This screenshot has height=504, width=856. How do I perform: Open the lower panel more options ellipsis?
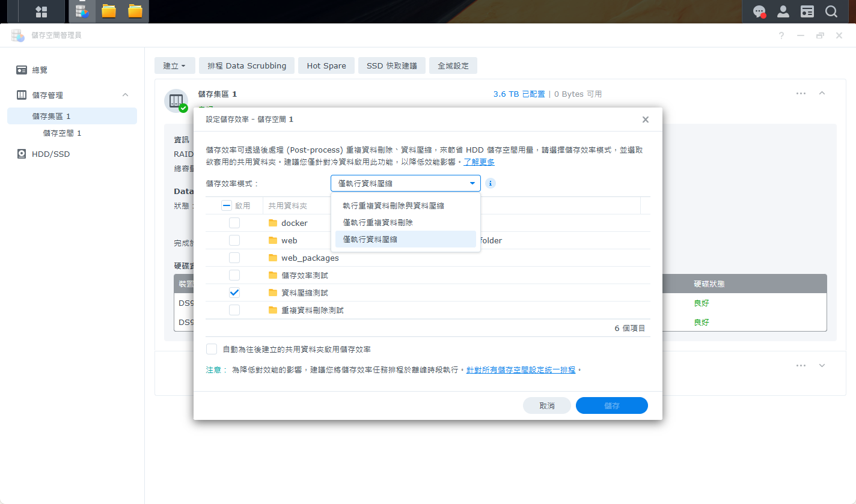click(801, 365)
